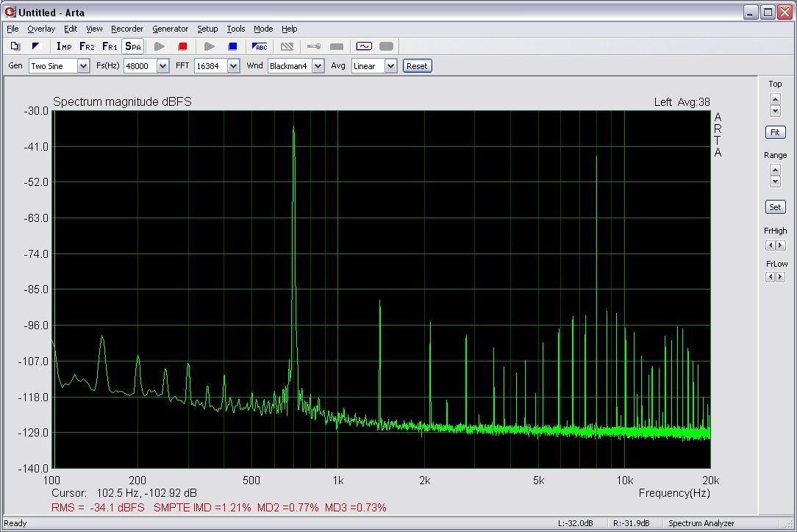
Task: Click the black-and-white flag toolbar icon
Action: 35,46
